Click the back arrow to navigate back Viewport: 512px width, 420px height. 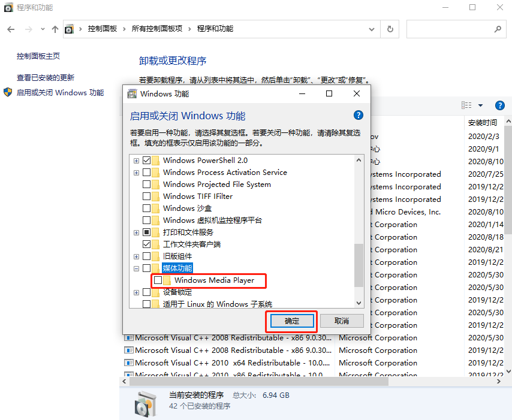(11, 29)
